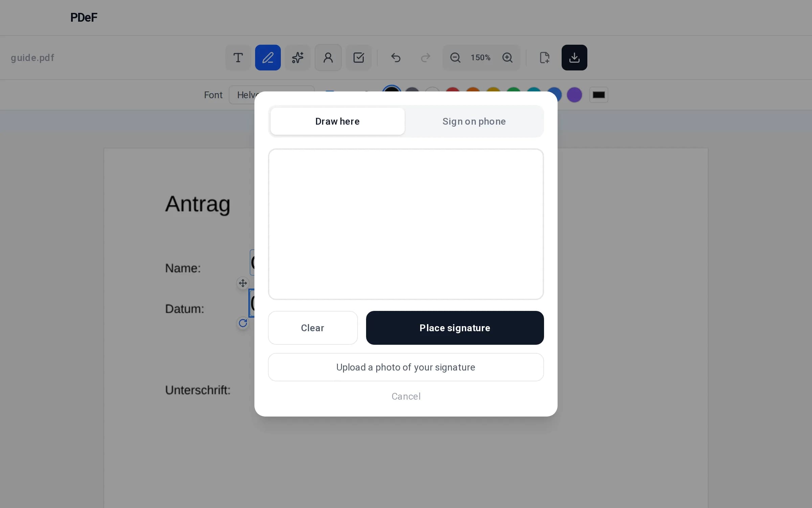
Task: Clear the drawn signature
Action: [313, 328]
